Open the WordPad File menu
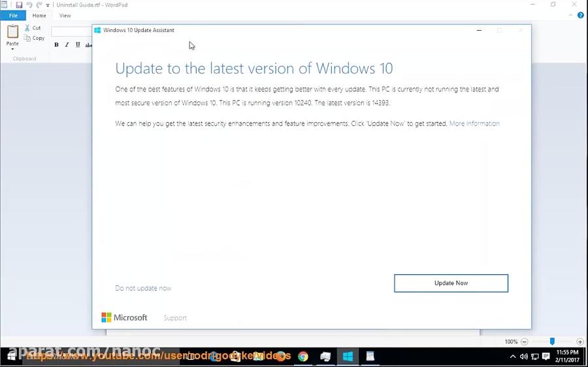The height and width of the screenshot is (367, 588). point(13,16)
